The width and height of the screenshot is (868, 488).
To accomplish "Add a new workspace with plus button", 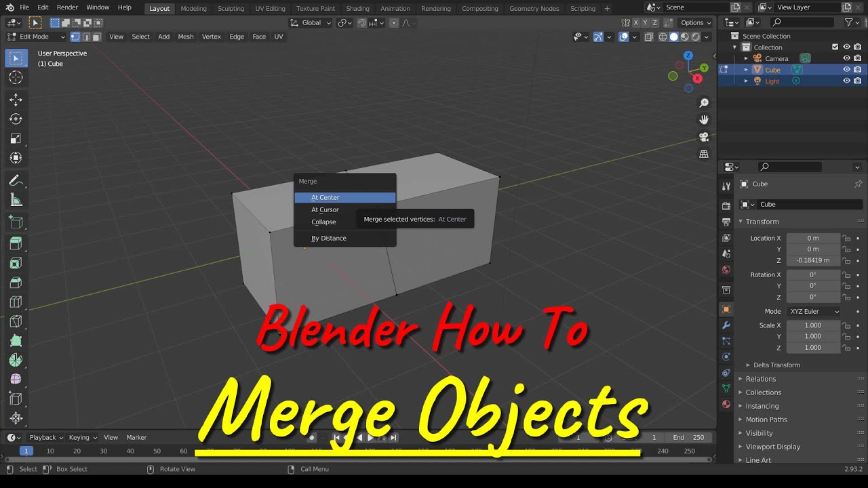I will coord(607,9).
